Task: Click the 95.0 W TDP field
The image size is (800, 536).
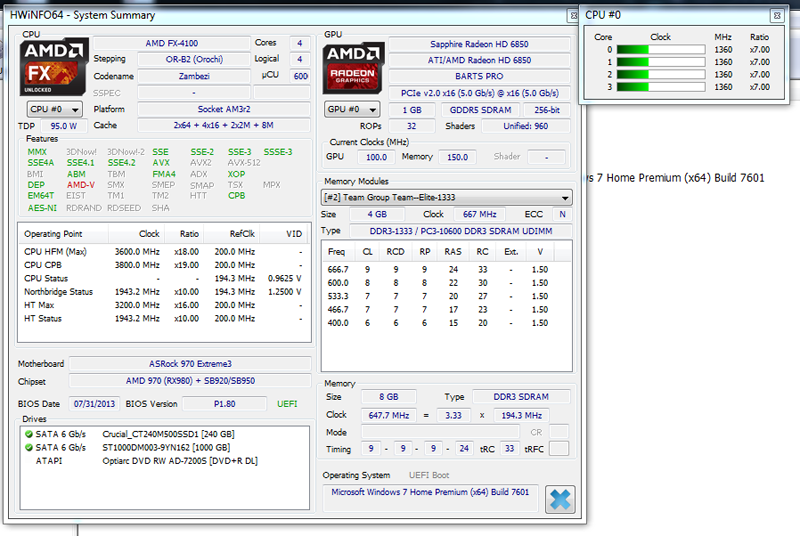Action: coord(64,126)
